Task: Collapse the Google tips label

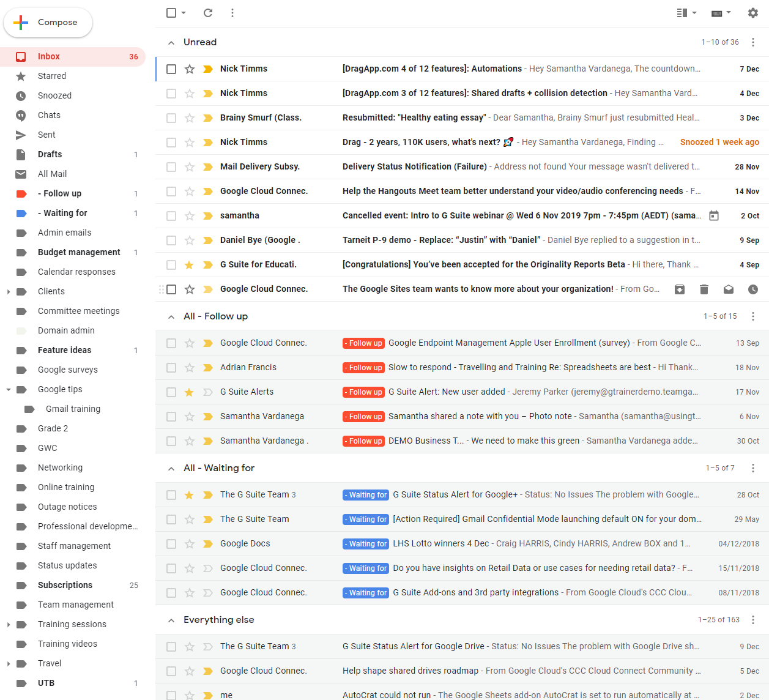Action: (8, 390)
